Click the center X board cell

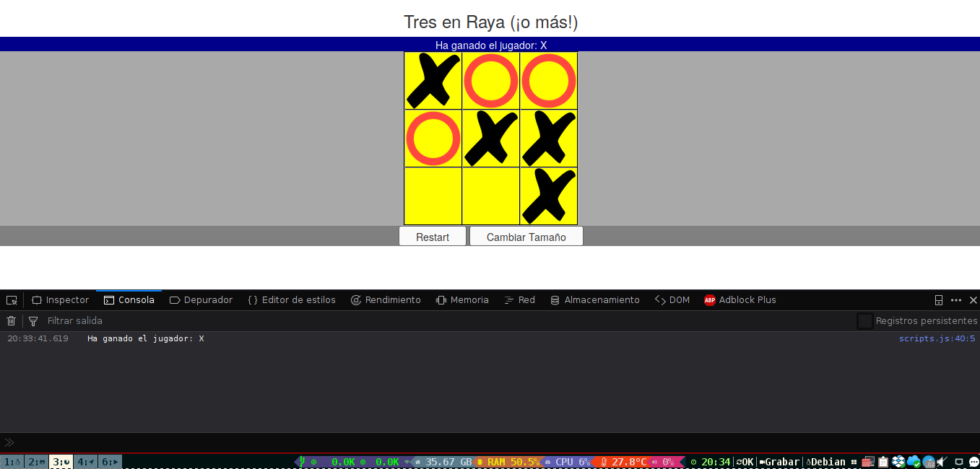[x=491, y=139]
